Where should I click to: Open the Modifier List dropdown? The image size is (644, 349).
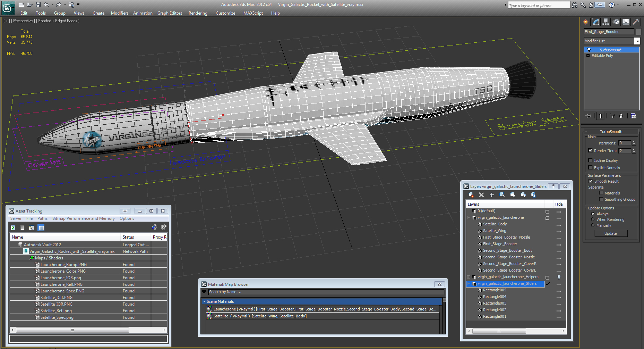(637, 41)
